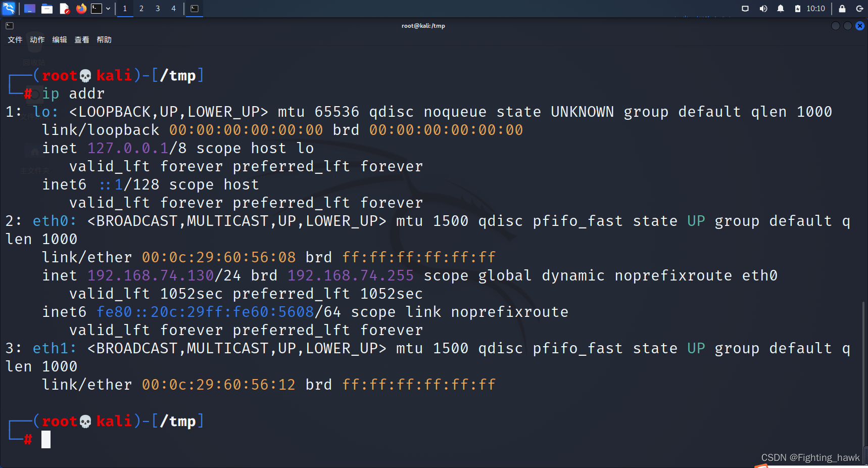The width and height of the screenshot is (868, 468).
Task: Switch to workspace 4
Action: (173, 9)
